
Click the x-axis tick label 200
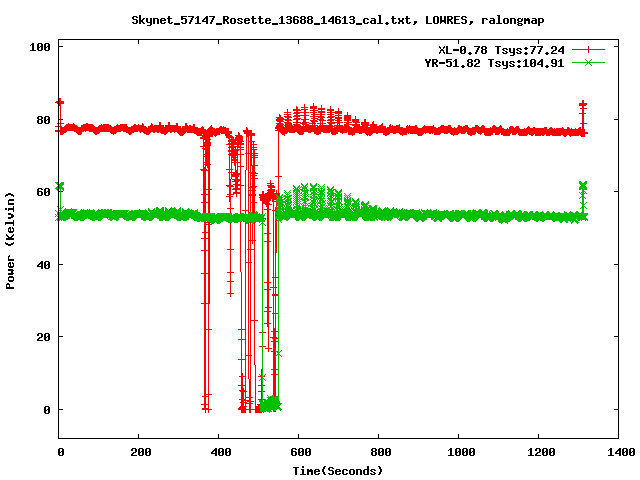click(x=141, y=452)
